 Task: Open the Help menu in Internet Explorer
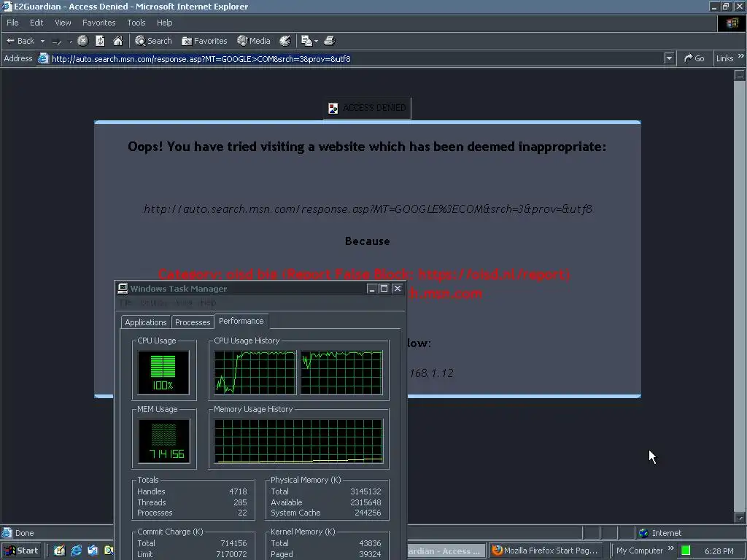point(164,23)
